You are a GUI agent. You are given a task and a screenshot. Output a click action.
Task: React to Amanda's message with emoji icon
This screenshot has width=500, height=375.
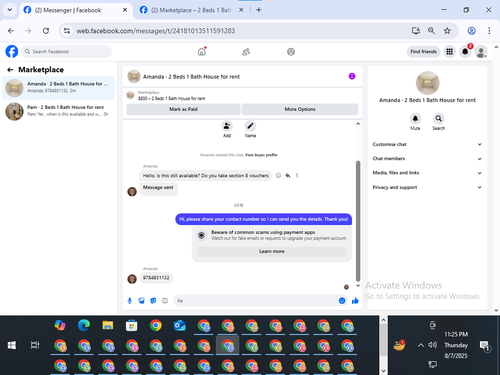[x=278, y=175]
